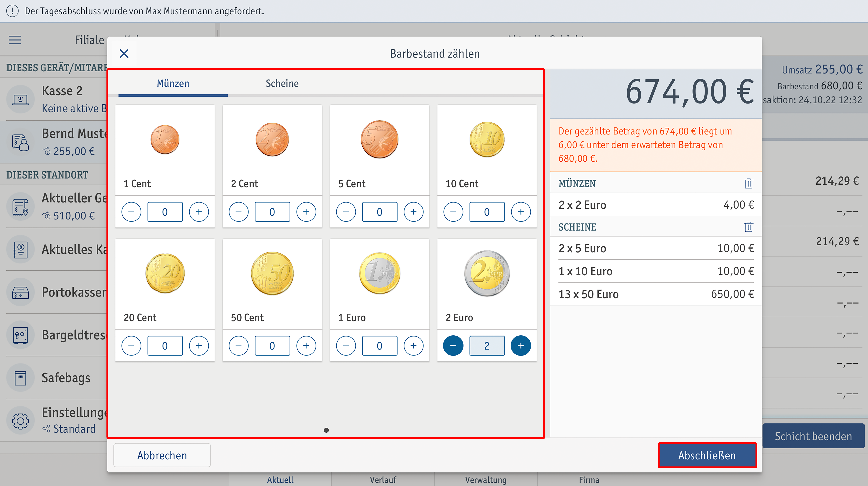The height and width of the screenshot is (486, 868).
Task: Open the Verwaltung bottom tab
Action: click(486, 480)
